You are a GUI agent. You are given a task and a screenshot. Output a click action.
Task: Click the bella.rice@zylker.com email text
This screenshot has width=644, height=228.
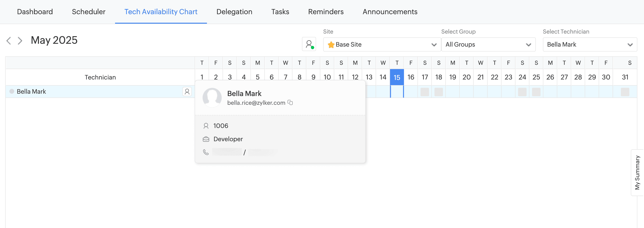click(x=256, y=103)
